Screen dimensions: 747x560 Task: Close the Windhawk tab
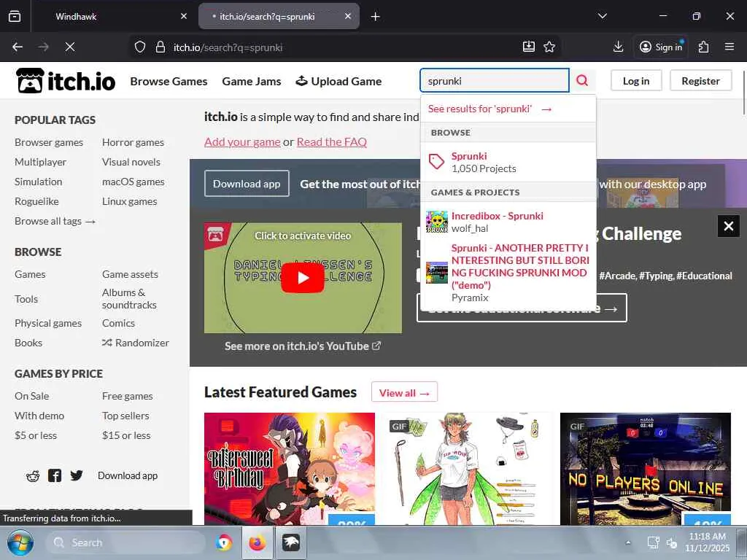tap(184, 16)
